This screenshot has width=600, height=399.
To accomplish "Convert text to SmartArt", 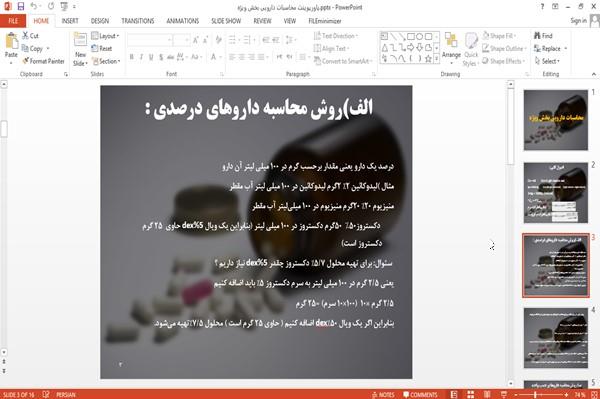I will pos(342,61).
